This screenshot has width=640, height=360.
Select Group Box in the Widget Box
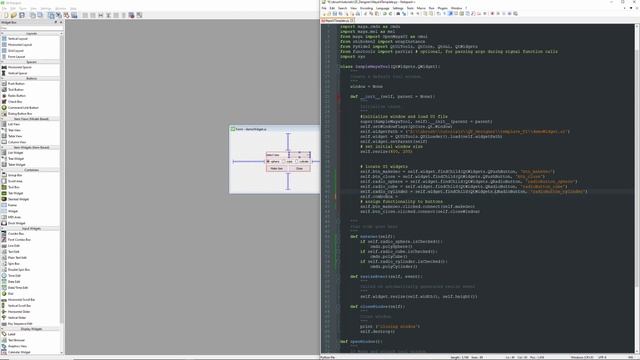[x=12, y=175]
